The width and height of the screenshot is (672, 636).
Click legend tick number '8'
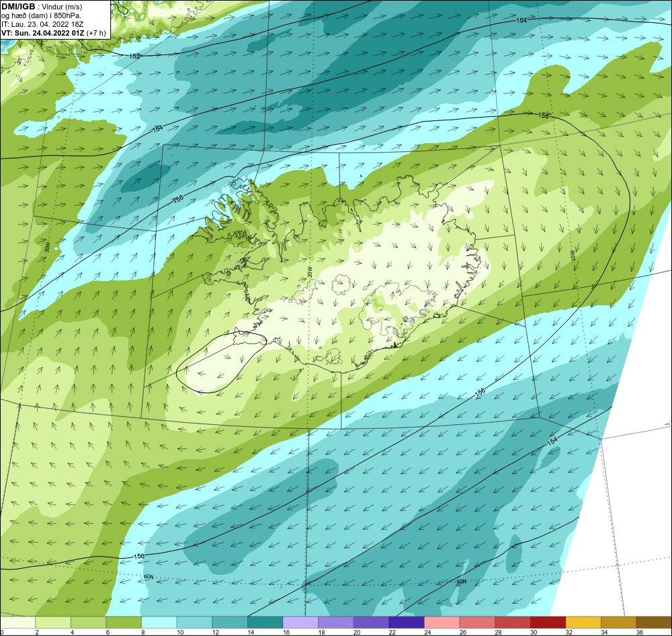tap(142, 632)
